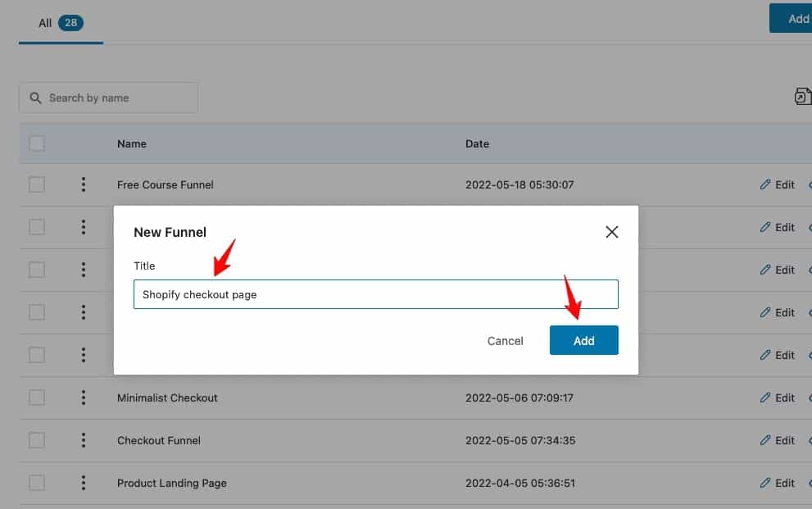Viewport: 812px width, 509px height.
Task: Check the Free Course Funnel row checkbox
Action: pos(37,184)
